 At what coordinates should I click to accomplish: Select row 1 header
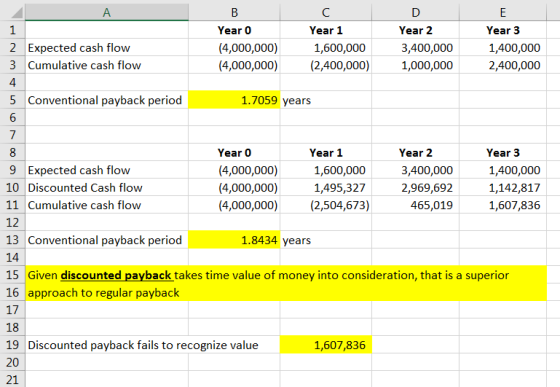click(12, 30)
